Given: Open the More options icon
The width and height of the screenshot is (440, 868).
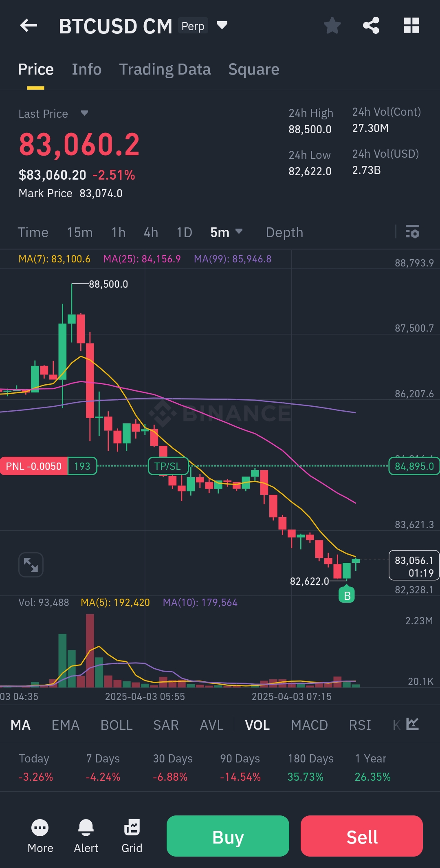Looking at the screenshot, I should pos(40,836).
